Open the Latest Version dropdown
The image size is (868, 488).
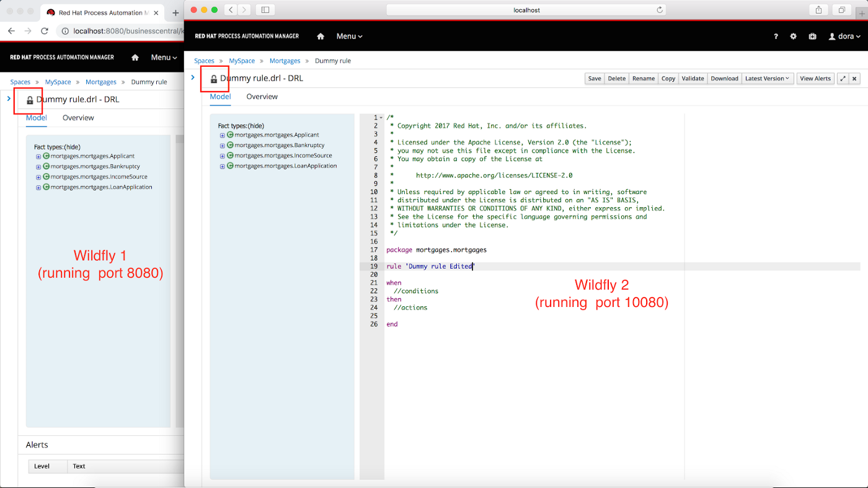coord(768,79)
